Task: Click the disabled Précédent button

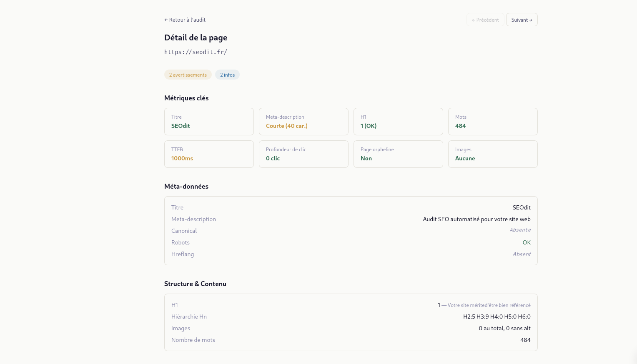Action: coord(485,20)
